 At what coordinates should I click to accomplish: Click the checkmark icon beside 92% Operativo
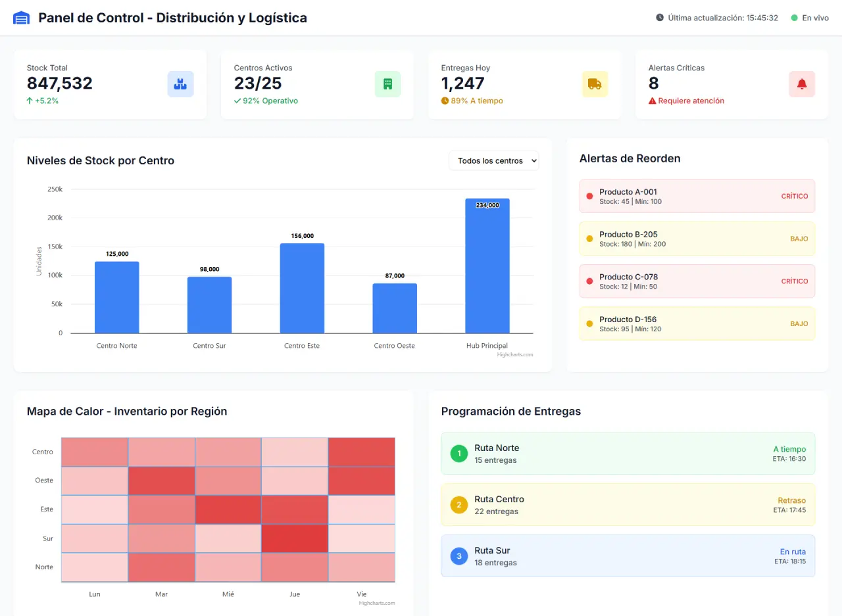click(237, 101)
